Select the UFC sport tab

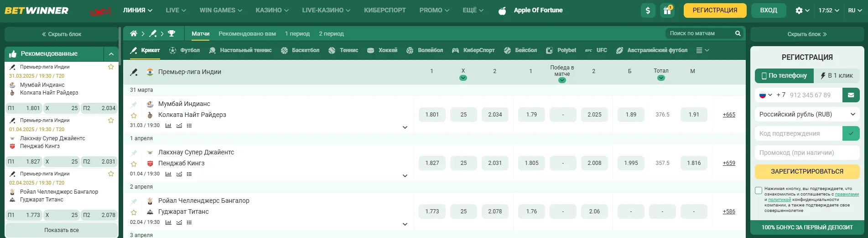click(x=596, y=50)
